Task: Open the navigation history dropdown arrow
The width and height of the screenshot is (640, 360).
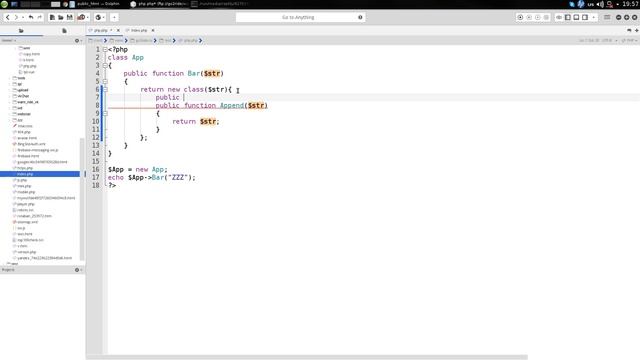Action: (x=23, y=17)
